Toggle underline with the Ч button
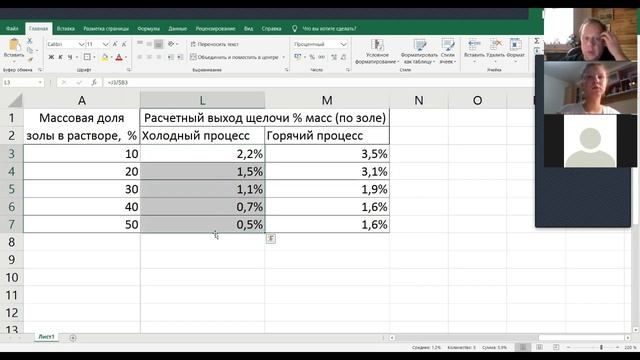This screenshot has width=640, height=360. coord(70,57)
